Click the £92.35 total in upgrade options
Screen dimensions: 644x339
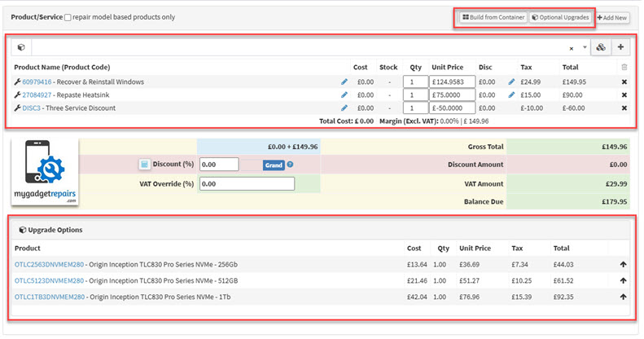563,297
